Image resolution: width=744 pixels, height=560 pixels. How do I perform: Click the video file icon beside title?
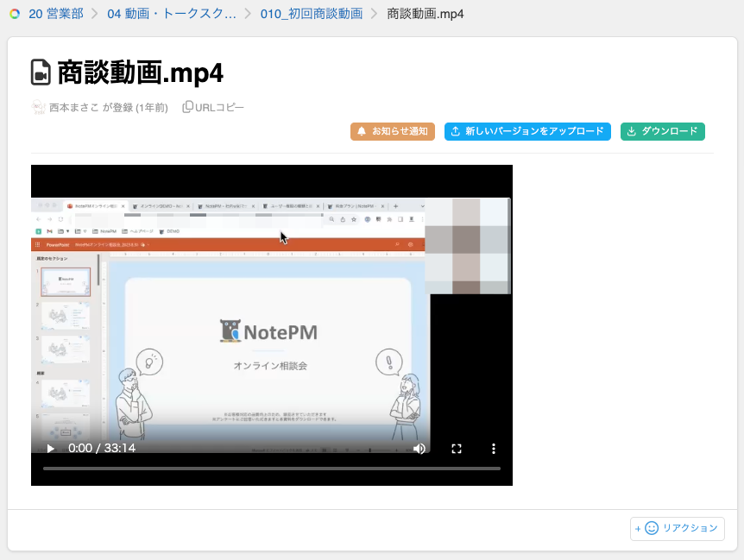(41, 72)
